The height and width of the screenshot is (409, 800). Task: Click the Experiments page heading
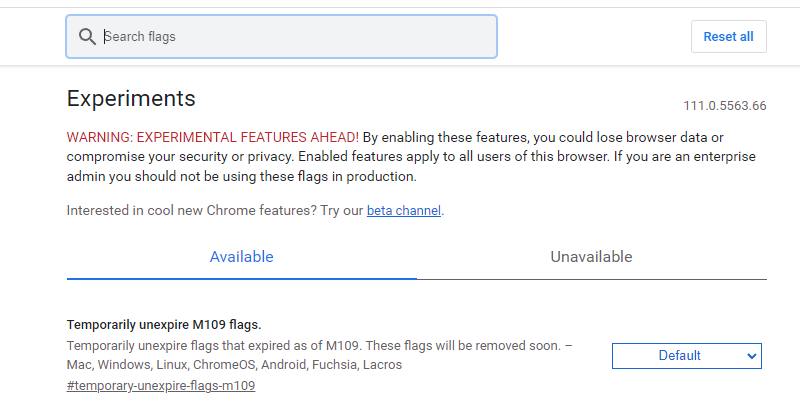click(131, 98)
